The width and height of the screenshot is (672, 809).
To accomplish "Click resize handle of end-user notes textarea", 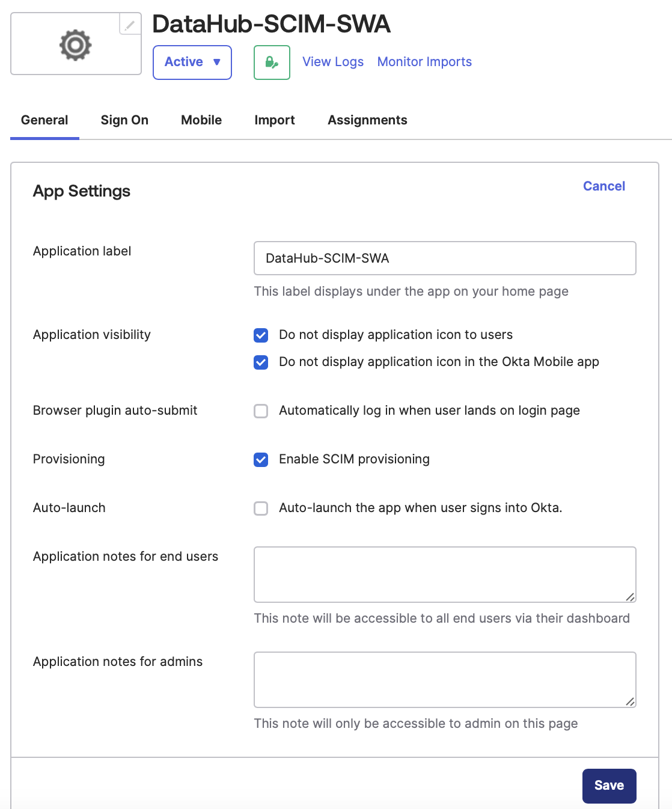I will point(630,597).
